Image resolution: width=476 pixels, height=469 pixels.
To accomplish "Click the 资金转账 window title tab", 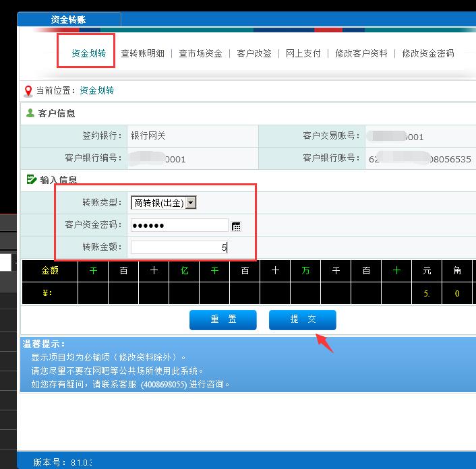I will point(69,20).
